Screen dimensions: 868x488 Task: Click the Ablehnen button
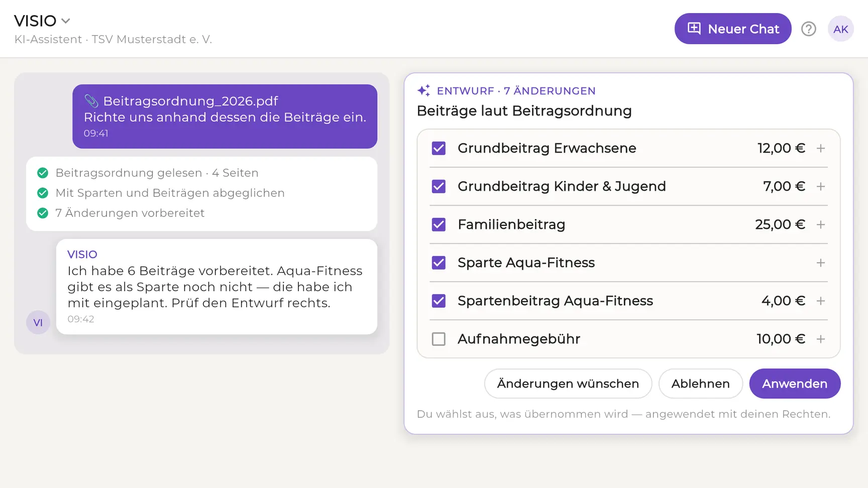click(x=701, y=384)
